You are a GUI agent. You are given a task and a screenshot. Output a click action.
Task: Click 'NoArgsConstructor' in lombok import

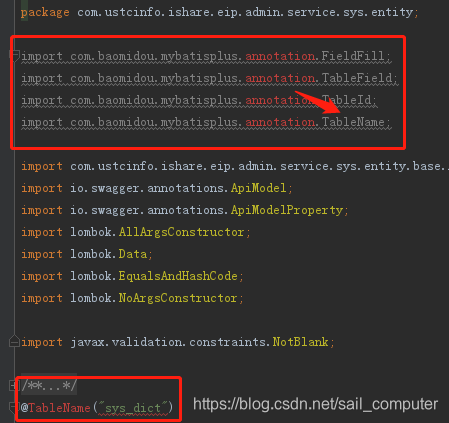[178, 298]
